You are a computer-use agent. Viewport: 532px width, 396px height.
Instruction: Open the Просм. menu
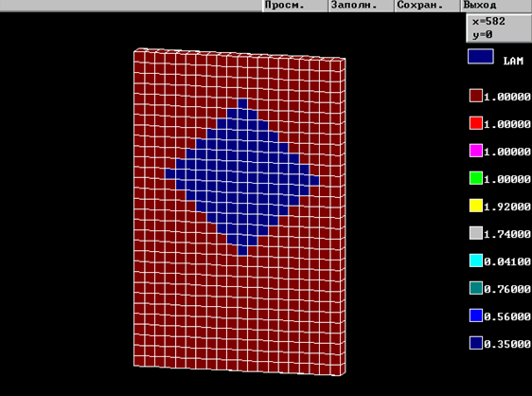(294, 5)
